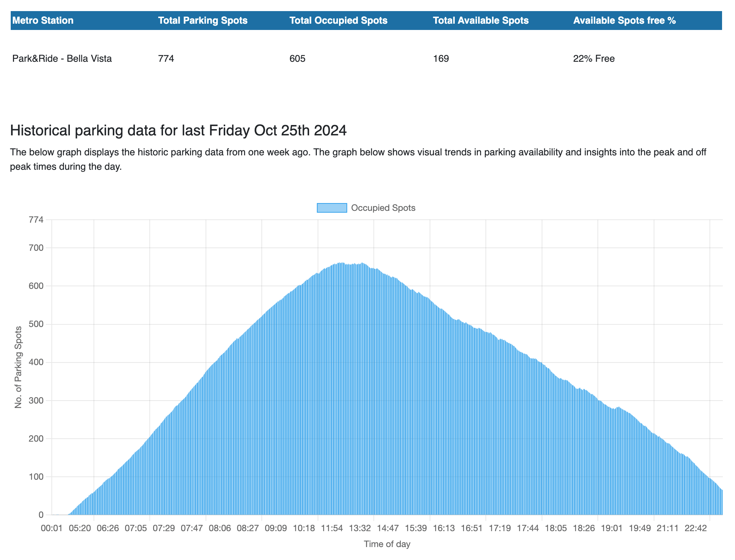Click the 300 y-axis label
This screenshot has height=560, width=735.
click(36, 401)
